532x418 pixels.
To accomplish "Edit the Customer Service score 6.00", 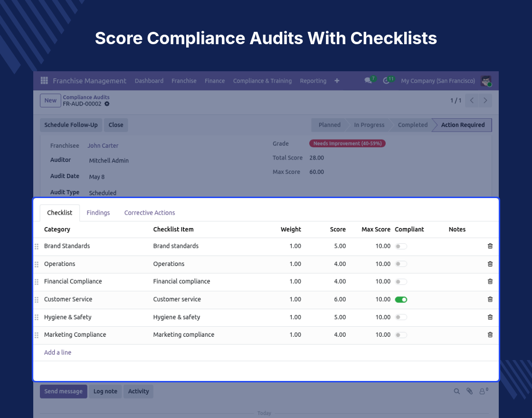I will (340, 299).
